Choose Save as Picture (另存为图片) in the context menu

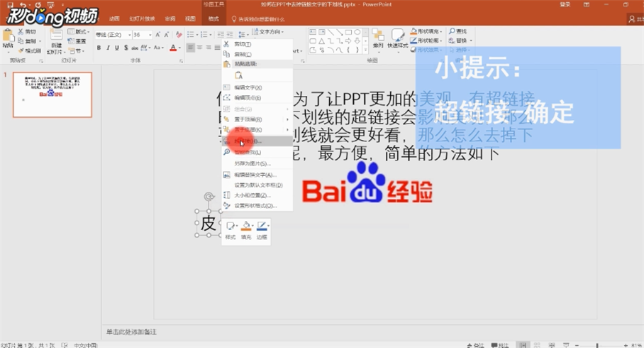click(x=257, y=164)
